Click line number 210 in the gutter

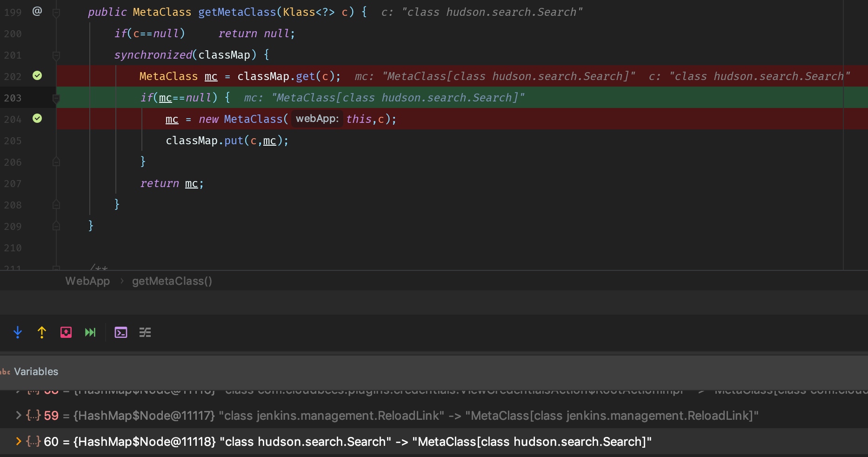13,248
